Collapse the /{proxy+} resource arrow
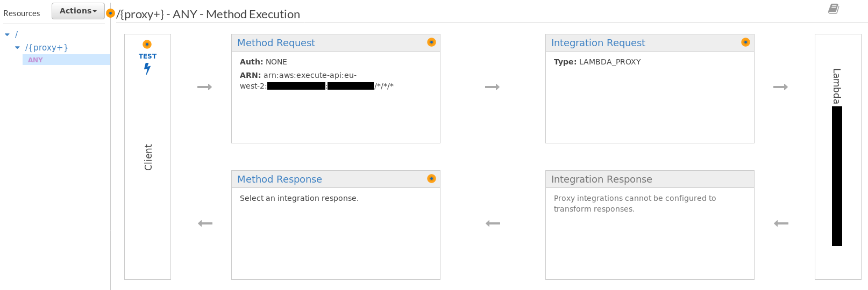Image resolution: width=868 pixels, height=290 pixels. 17,48
